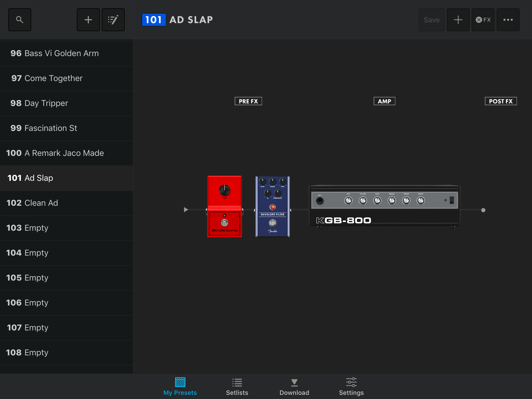Tap the PRE FX section label
The height and width of the screenshot is (399, 532).
click(x=248, y=101)
